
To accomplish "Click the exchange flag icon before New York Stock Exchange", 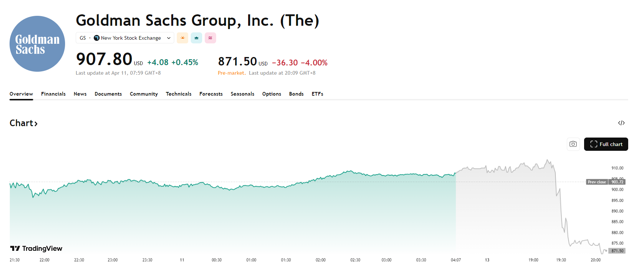I will click(x=96, y=38).
